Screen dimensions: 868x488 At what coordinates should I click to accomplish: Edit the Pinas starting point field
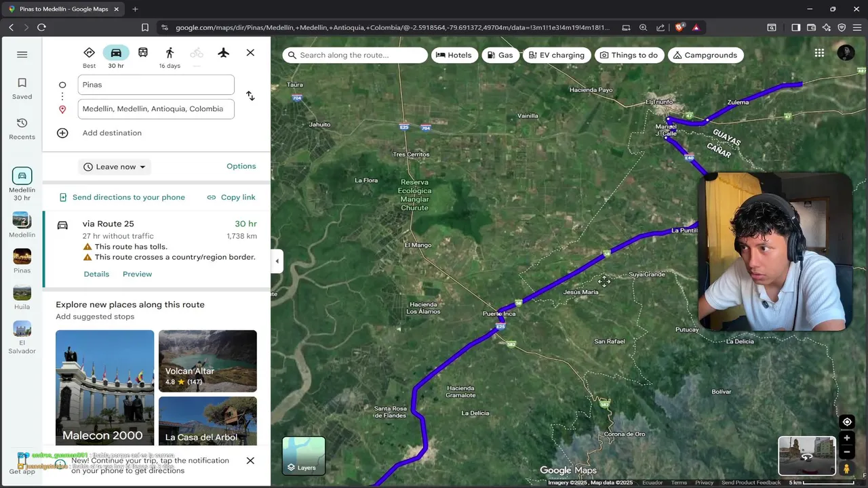[x=156, y=85]
